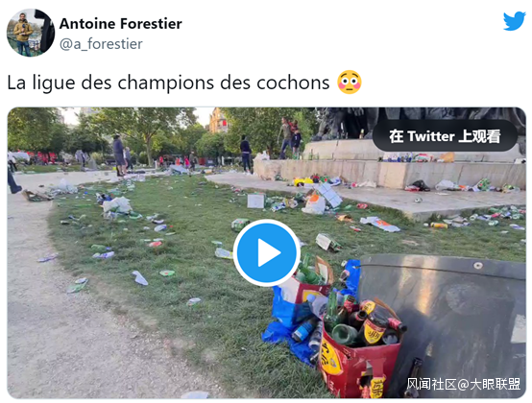Viewport: 532px width, 403px height.
Task: Click the 风闻社区@大眼联盟 watermark text
Action: (463, 384)
